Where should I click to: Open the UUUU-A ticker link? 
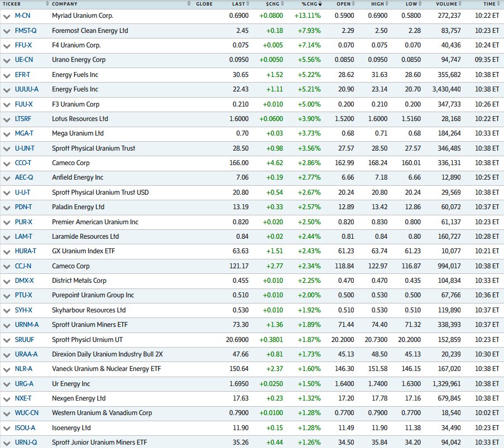click(26, 89)
